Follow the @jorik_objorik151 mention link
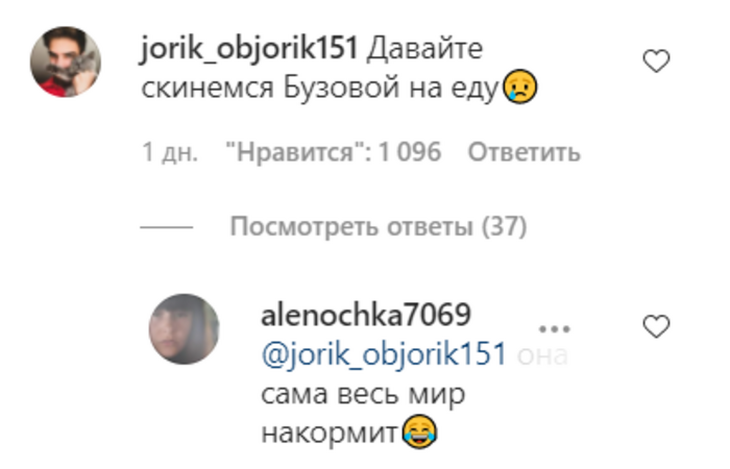Image resolution: width=730 pixels, height=469 pixels. pos(384,354)
